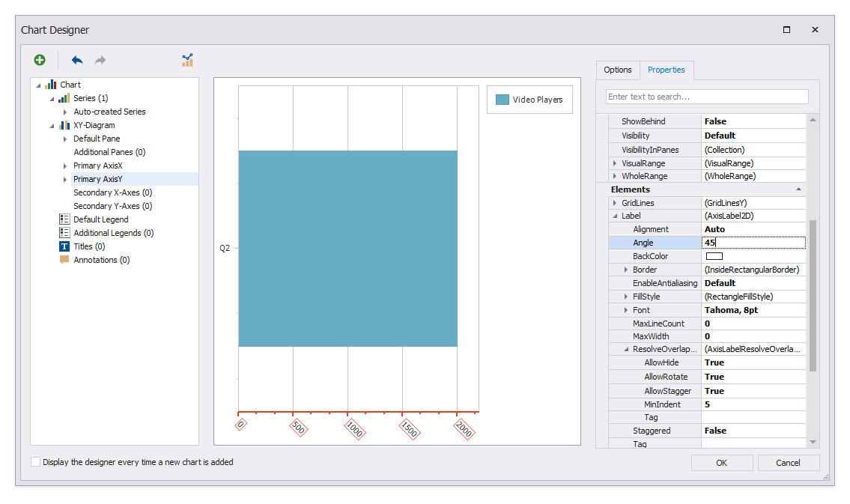
Task: Click the Cancel button
Action: coord(788,463)
